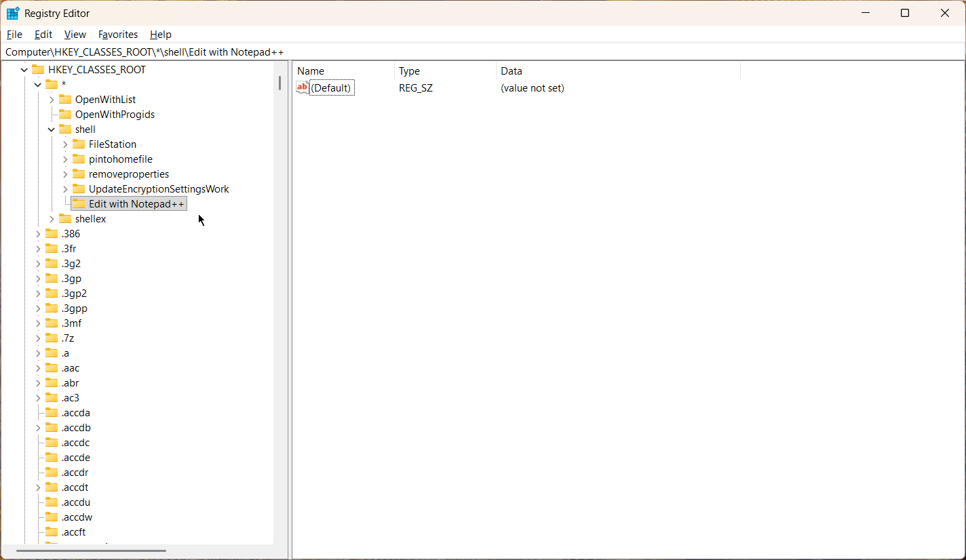
Task: Collapse the HKEY_CLASSES_ROOT node
Action: (x=24, y=70)
